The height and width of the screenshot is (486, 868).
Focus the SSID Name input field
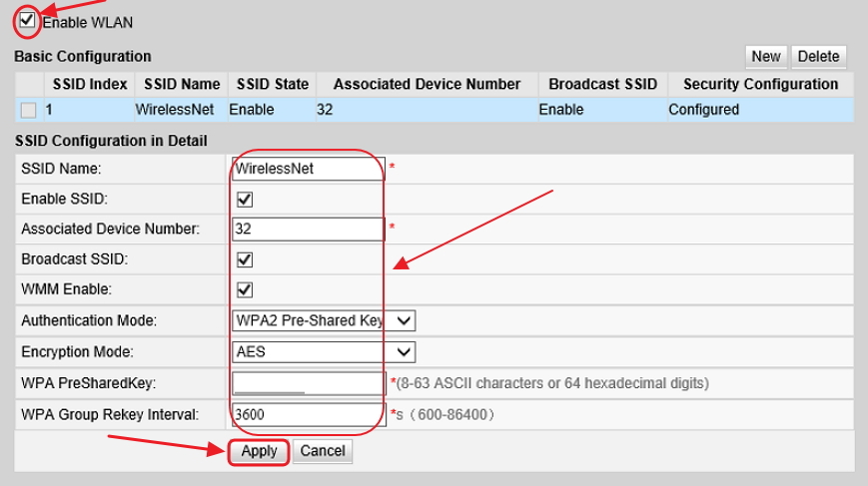pos(309,169)
